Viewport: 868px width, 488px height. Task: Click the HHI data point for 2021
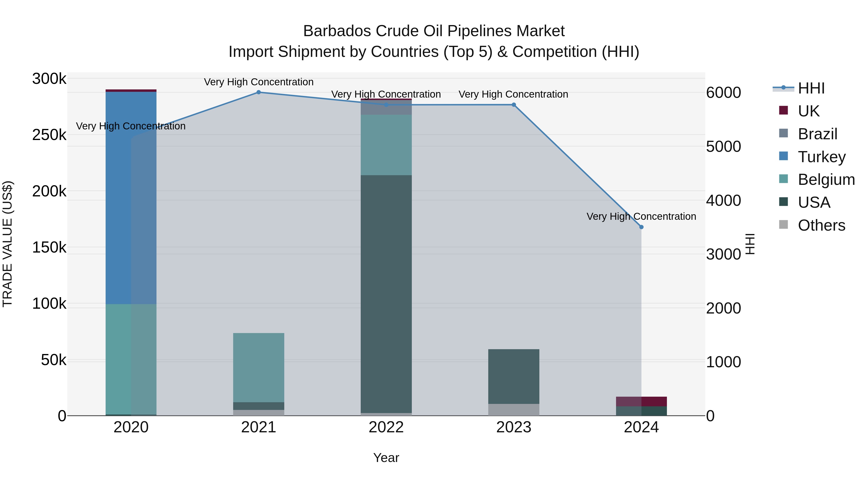259,92
